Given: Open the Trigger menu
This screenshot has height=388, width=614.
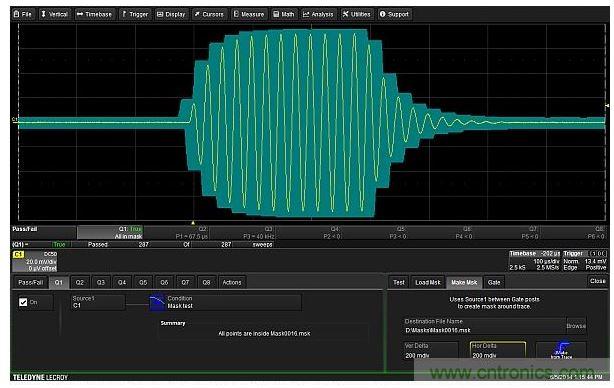Looking at the screenshot, I should click(135, 14).
